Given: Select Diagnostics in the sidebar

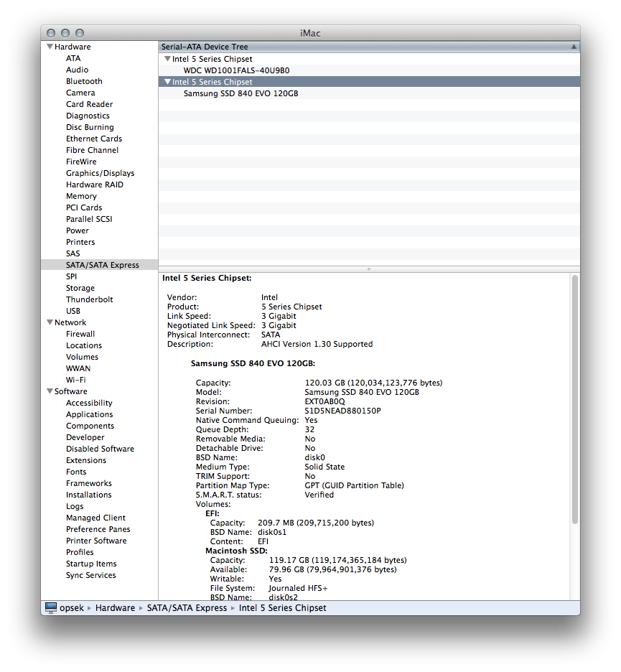Looking at the screenshot, I should click(x=88, y=116).
